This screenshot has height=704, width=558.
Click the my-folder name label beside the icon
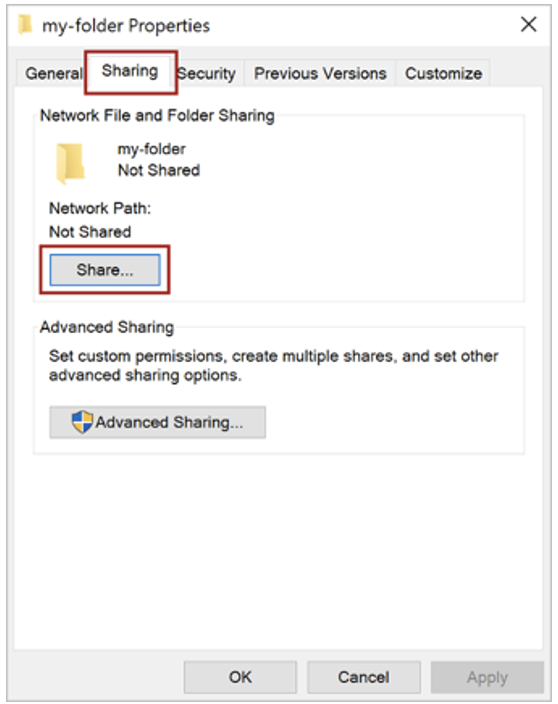[151, 149]
